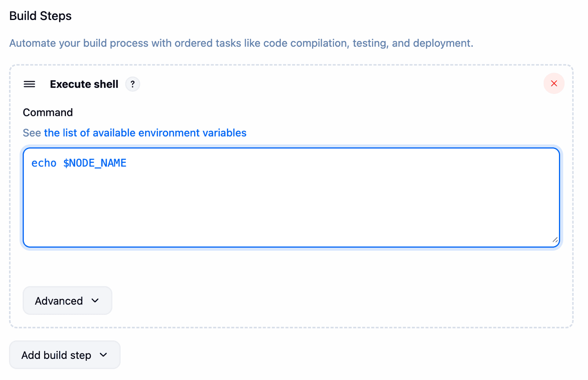Expand the Advanced options
The image size is (588, 380).
click(x=67, y=300)
